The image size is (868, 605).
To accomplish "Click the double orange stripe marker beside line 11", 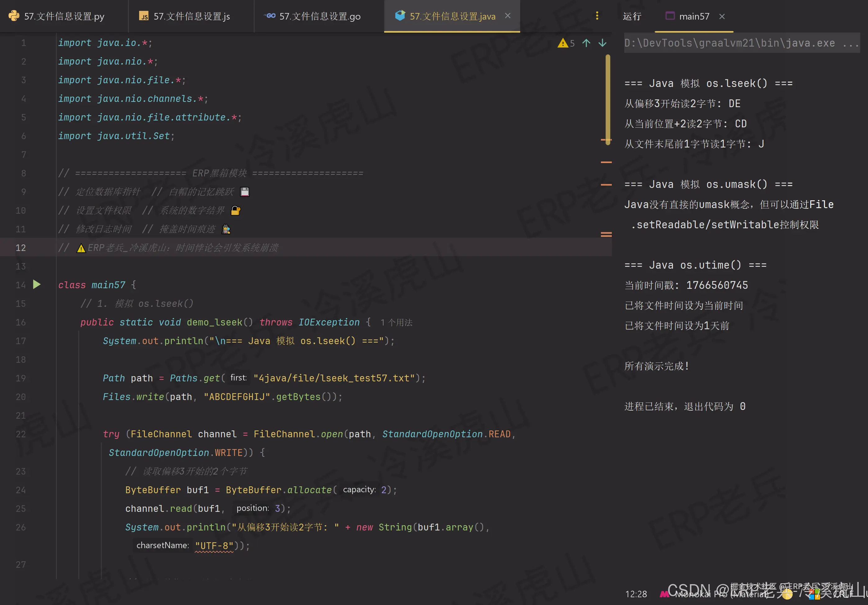I will (606, 234).
